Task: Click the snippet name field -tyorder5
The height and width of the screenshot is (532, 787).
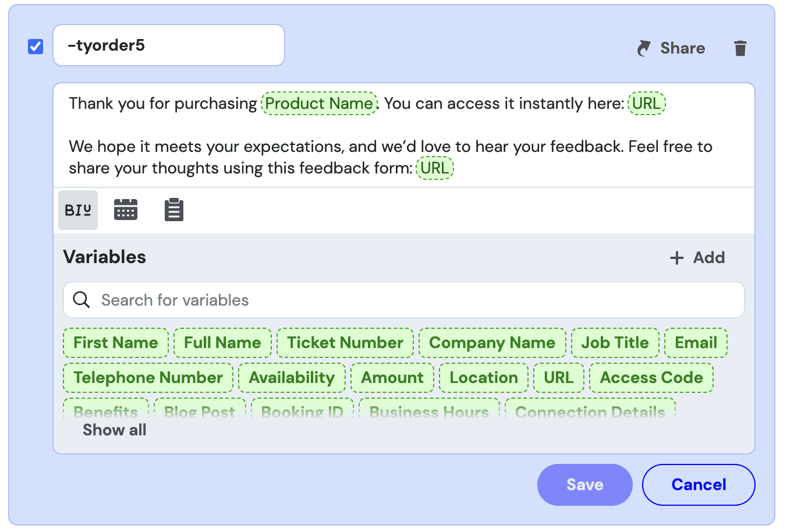Action: click(x=169, y=45)
